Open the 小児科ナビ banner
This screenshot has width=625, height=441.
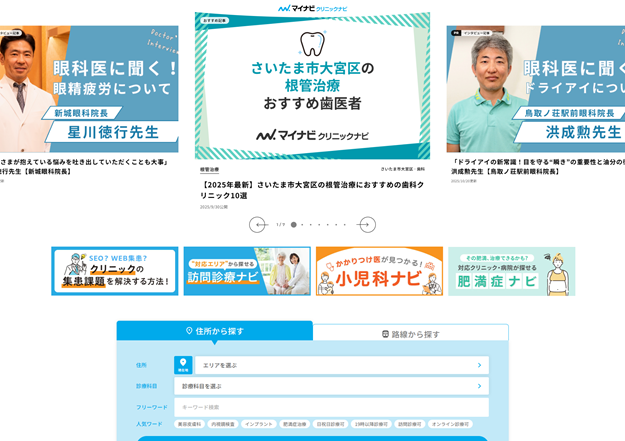click(379, 271)
